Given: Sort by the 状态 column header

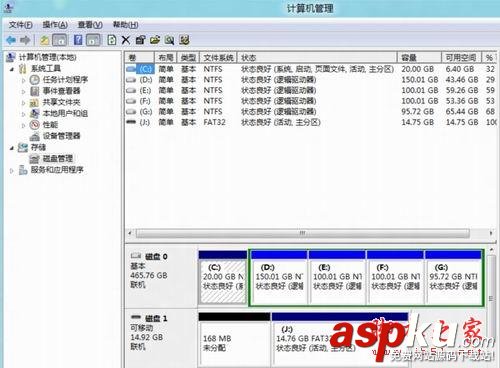Looking at the screenshot, I should (317, 57).
